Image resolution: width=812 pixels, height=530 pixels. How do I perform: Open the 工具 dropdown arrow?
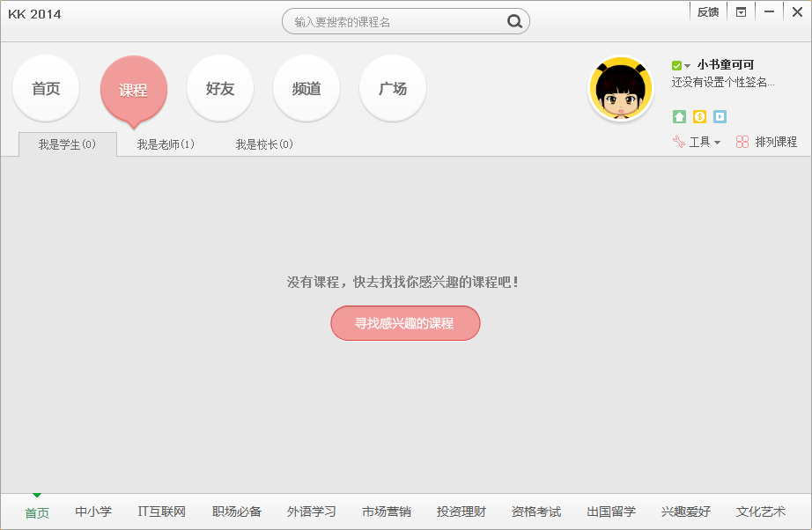(x=717, y=143)
